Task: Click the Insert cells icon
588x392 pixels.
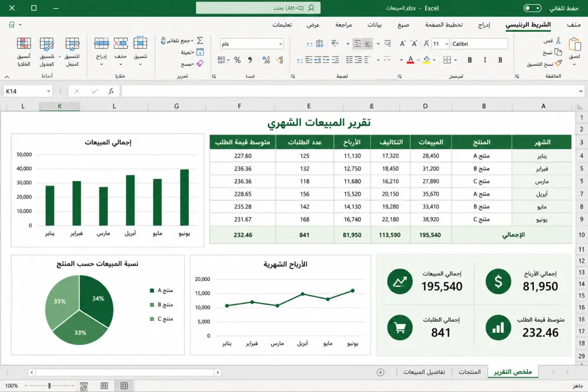Action: pos(101,43)
